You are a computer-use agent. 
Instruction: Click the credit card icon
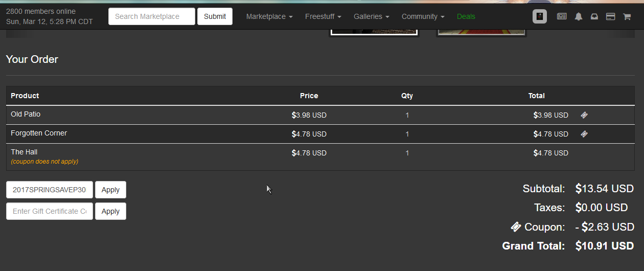coord(610,16)
